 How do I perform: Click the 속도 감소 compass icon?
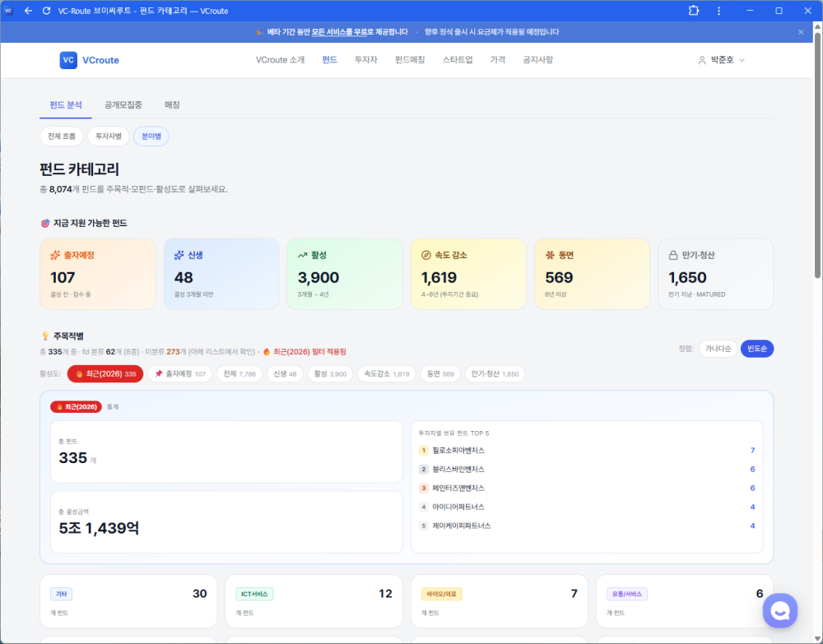[x=426, y=256]
